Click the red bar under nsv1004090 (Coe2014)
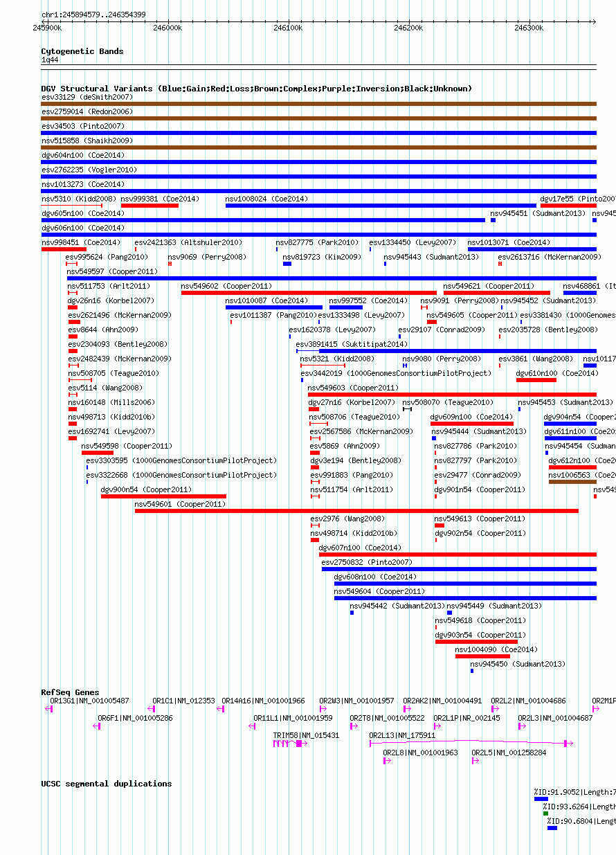 482,656
